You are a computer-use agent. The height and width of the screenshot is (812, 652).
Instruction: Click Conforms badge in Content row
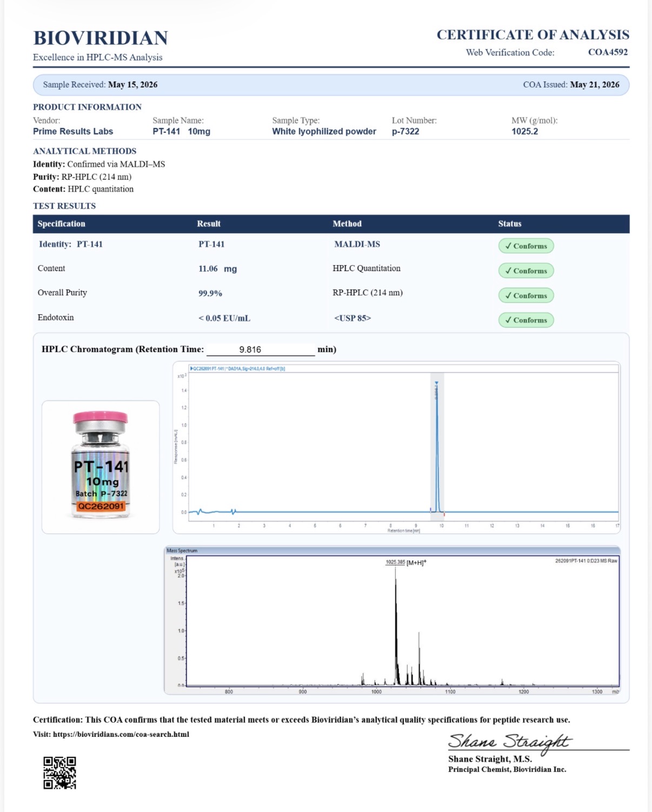(x=526, y=271)
